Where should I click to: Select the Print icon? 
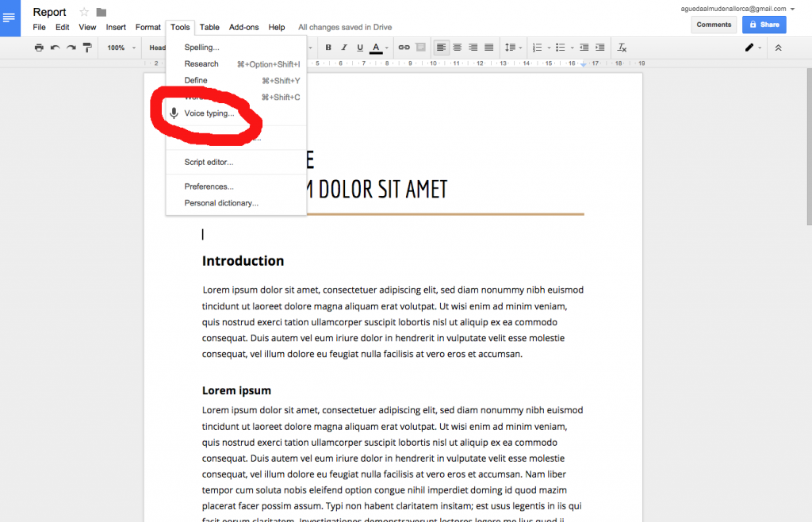point(38,47)
